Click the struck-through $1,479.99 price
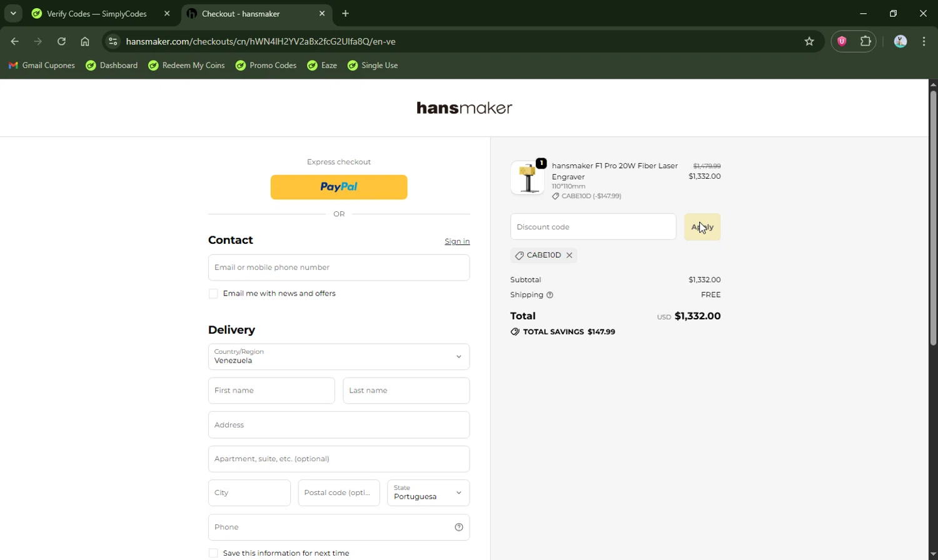 (707, 166)
